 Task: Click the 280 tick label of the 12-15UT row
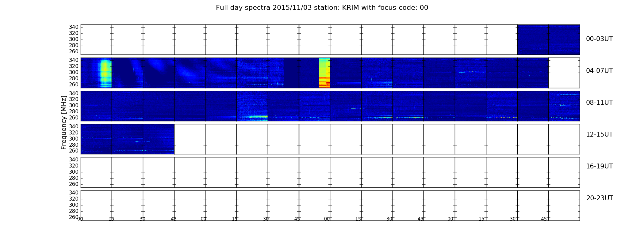pos(74,145)
